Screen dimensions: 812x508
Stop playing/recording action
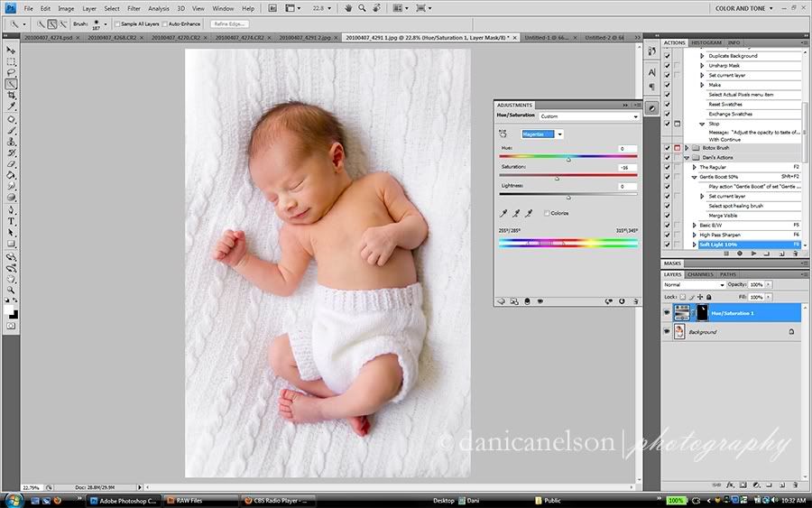tap(726, 254)
